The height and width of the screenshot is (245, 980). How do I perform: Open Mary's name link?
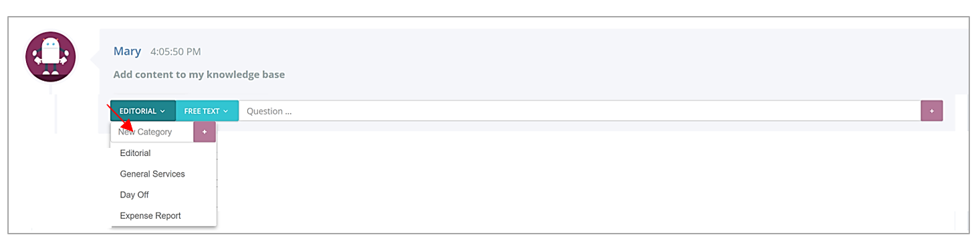tap(127, 52)
